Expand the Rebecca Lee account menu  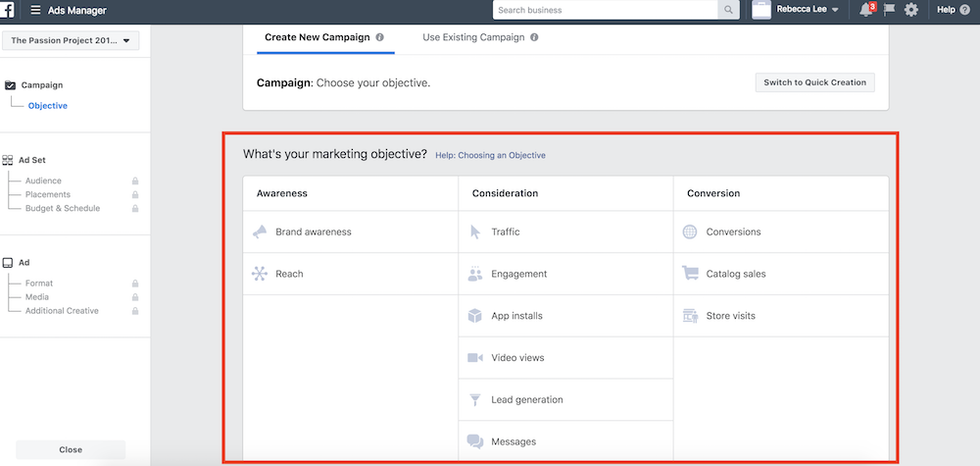pos(808,10)
